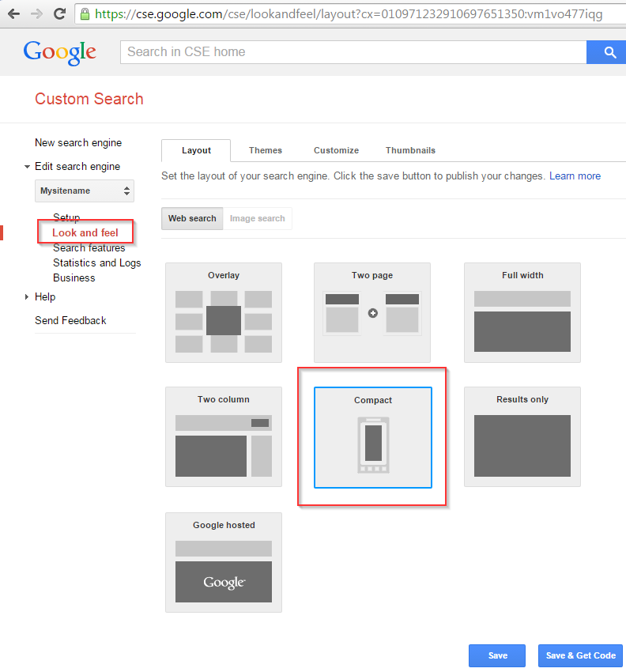Focus the Search in CSE home field
The width and height of the screenshot is (626, 672).
pos(353,52)
